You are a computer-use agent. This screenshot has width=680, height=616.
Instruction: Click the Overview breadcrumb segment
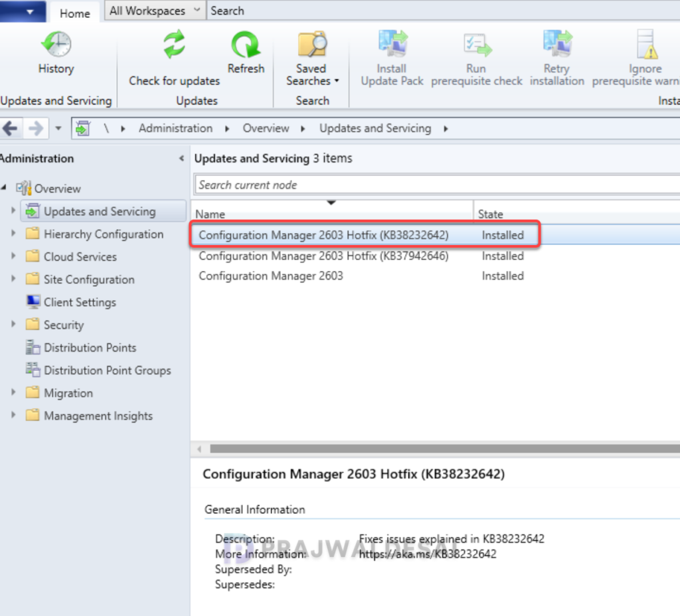[x=266, y=128]
